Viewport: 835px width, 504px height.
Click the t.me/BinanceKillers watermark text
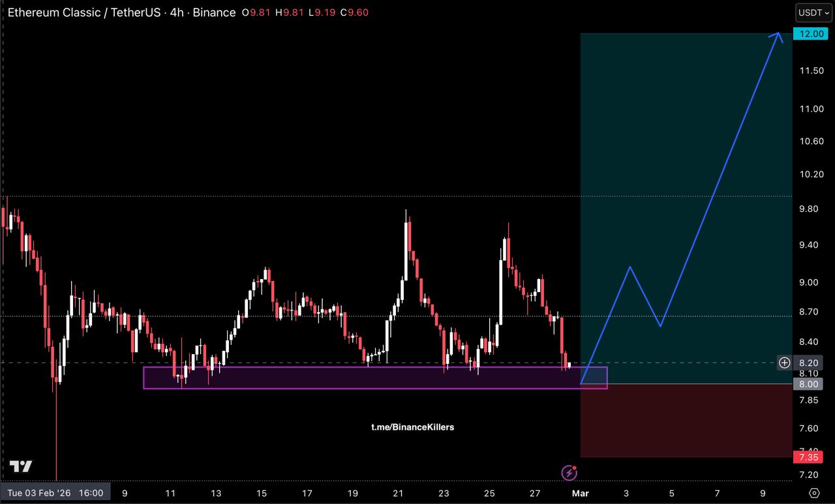412,427
